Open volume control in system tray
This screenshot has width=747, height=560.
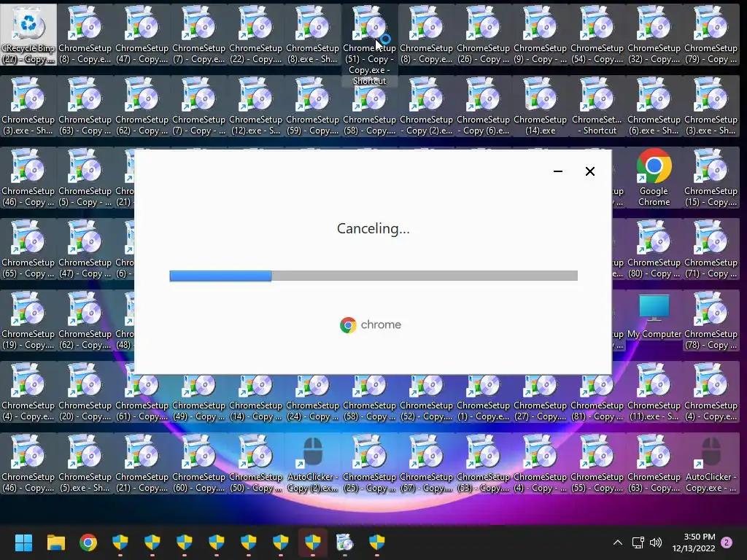pos(656,542)
